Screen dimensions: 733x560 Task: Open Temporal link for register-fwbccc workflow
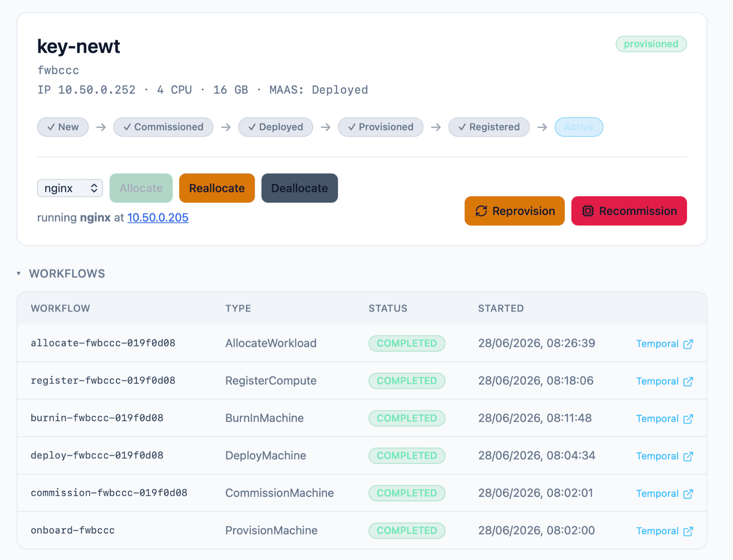[664, 381]
